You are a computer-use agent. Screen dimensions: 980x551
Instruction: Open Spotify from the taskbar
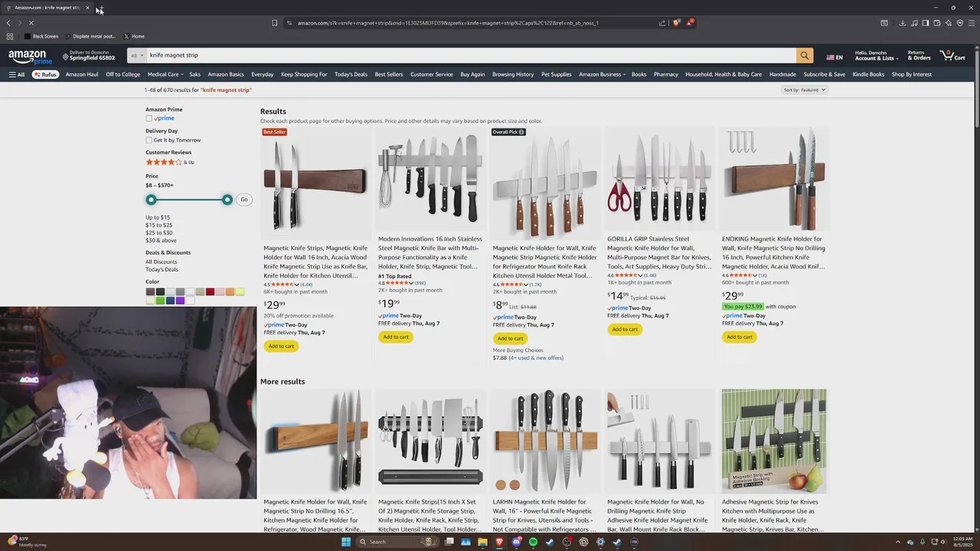pos(533,542)
